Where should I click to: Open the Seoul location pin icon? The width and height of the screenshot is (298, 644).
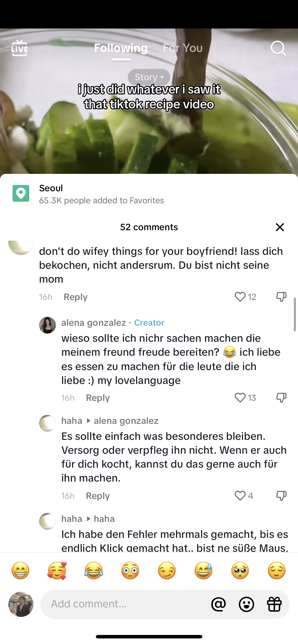pyautogui.click(x=21, y=193)
